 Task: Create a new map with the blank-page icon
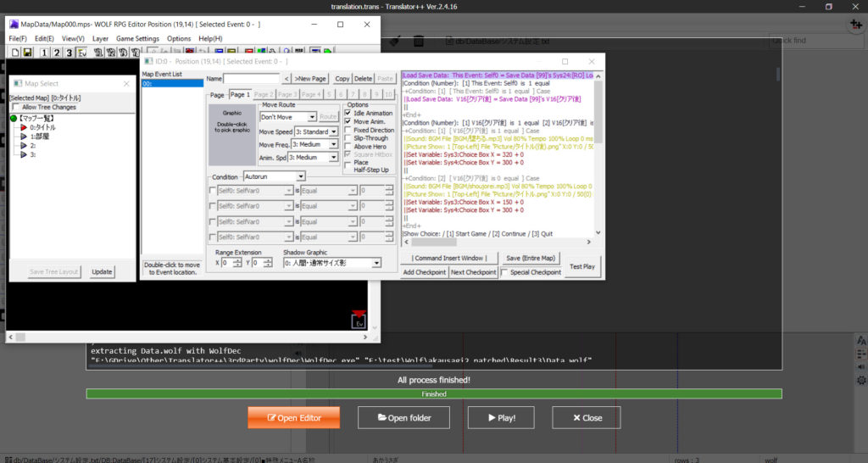[15, 52]
